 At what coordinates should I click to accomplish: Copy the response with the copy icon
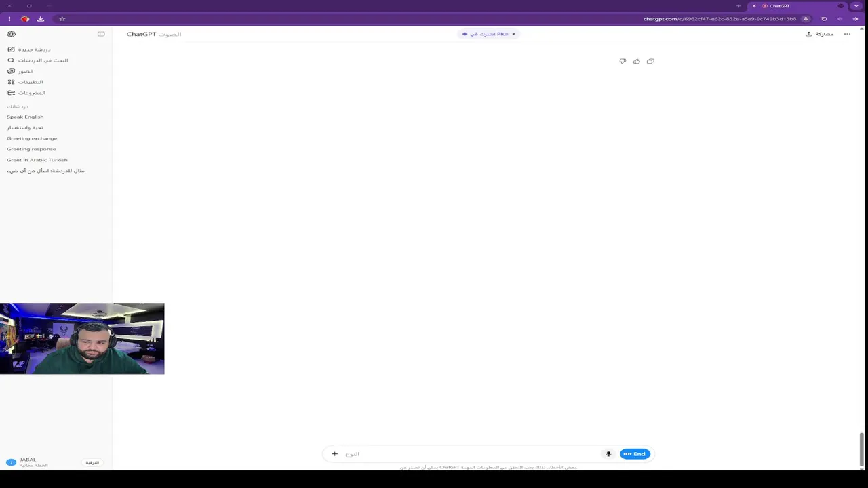[x=650, y=61]
